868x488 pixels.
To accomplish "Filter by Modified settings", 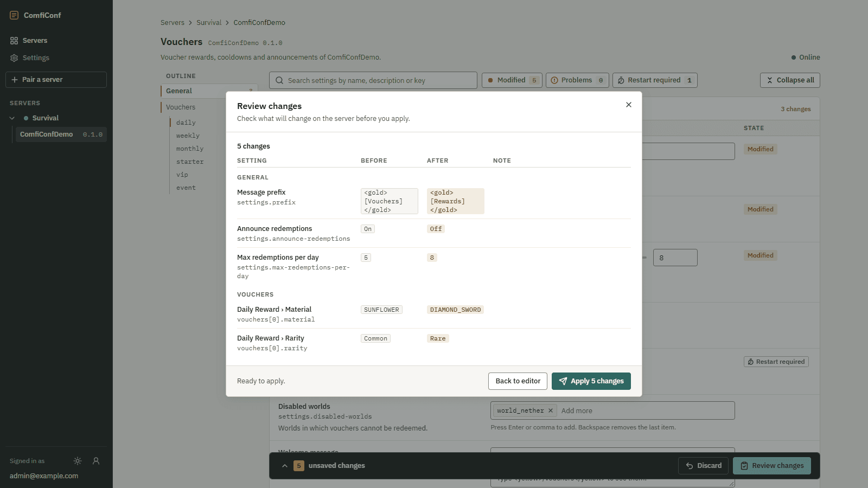I will click(512, 80).
